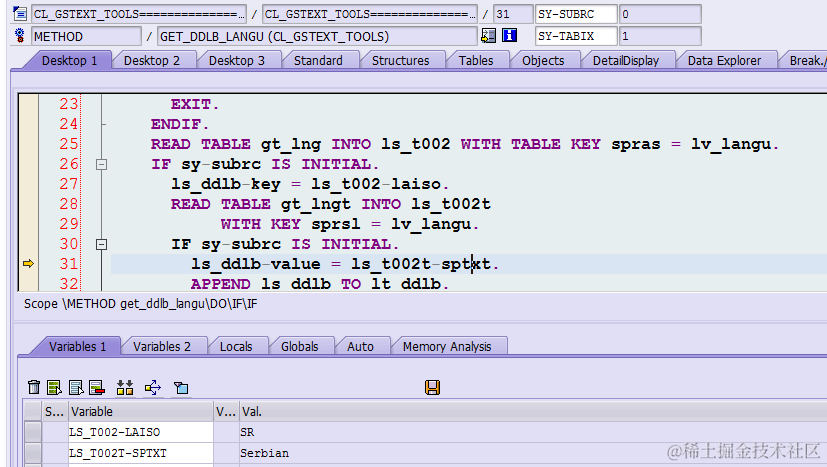The height and width of the screenshot is (467, 827).
Task: Click the first CL_GSTEXT_TOOLS program field
Action: [139, 14]
